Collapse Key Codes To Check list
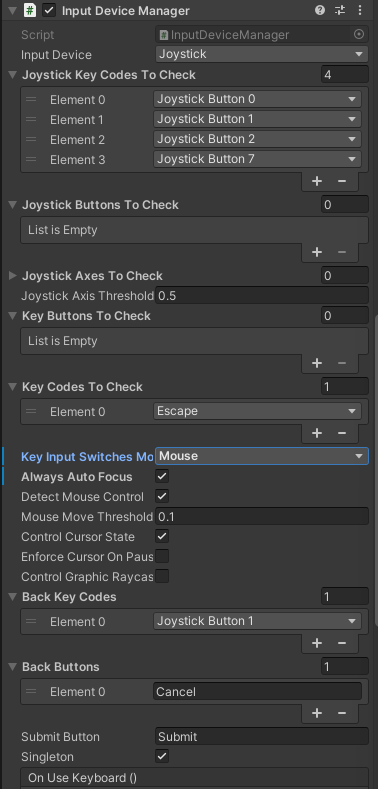The height and width of the screenshot is (789, 378). click(x=13, y=387)
